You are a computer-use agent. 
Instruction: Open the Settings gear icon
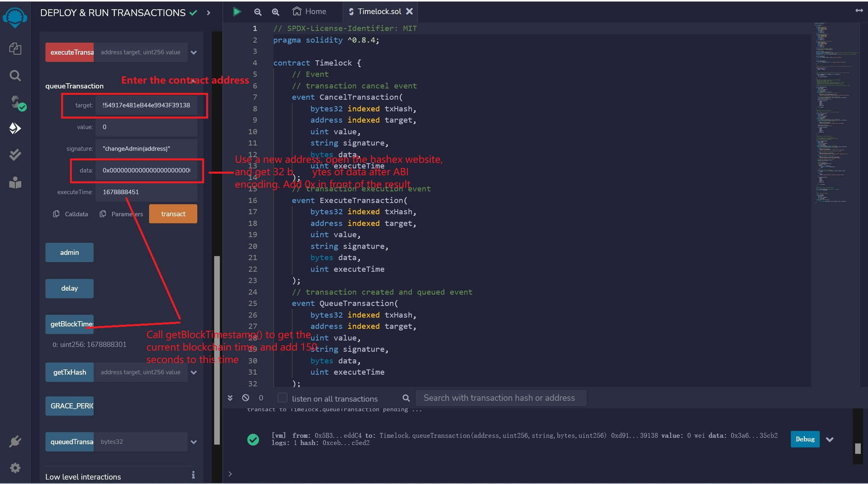tap(15, 468)
